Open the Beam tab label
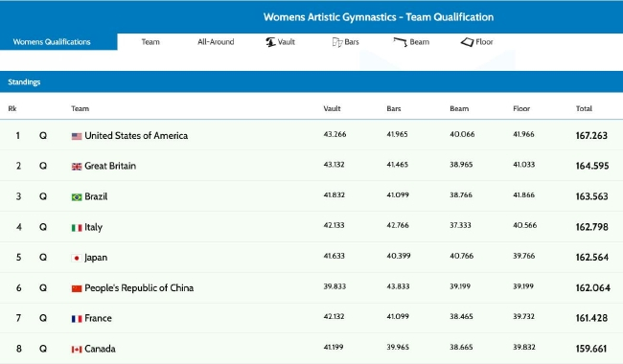The height and width of the screenshot is (364, 623). [x=419, y=42]
